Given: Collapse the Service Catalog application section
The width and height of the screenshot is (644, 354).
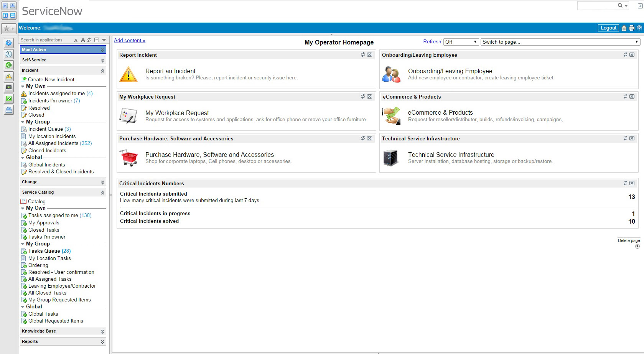Looking at the screenshot, I should click(x=63, y=192).
